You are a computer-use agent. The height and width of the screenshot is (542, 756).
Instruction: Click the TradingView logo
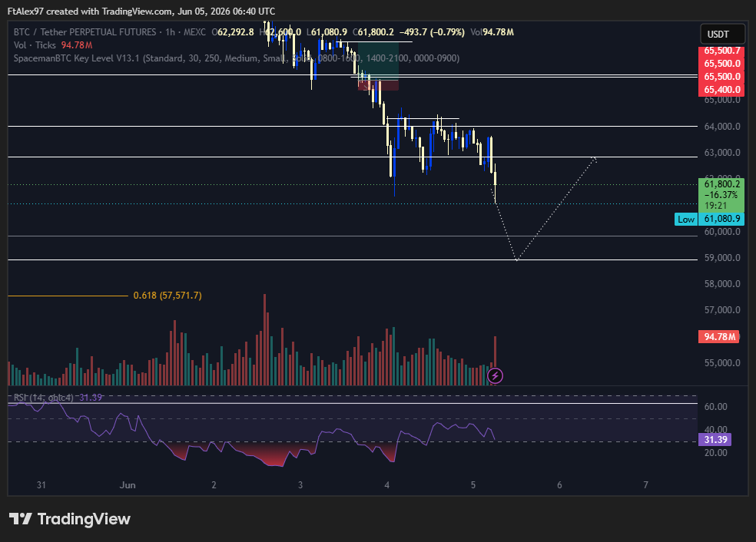70,519
